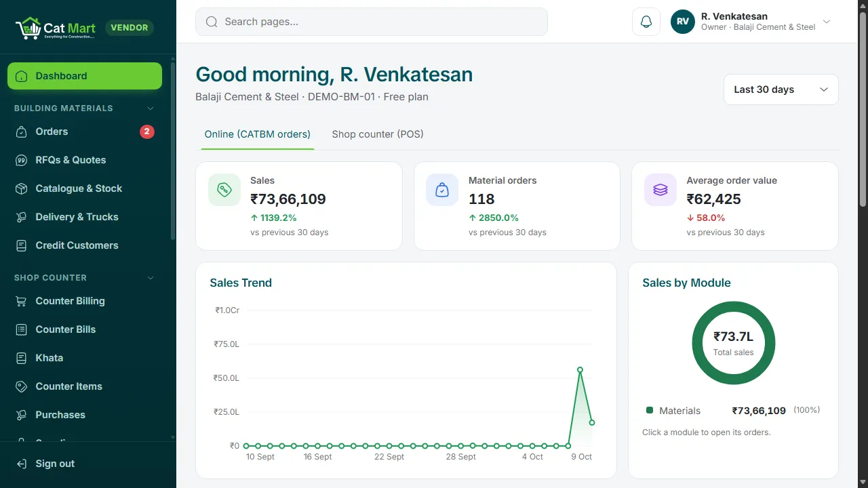Click the Dashboard home icon

tap(22, 76)
